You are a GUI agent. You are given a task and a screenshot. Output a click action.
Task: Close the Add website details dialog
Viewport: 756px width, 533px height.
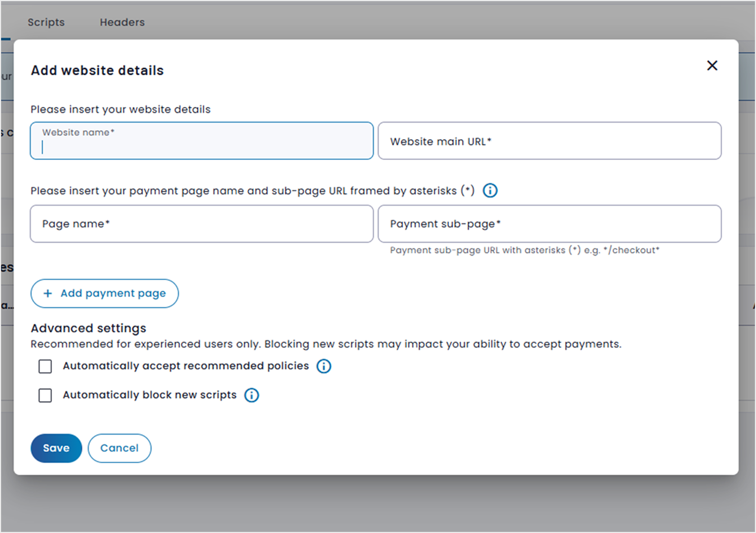click(712, 65)
